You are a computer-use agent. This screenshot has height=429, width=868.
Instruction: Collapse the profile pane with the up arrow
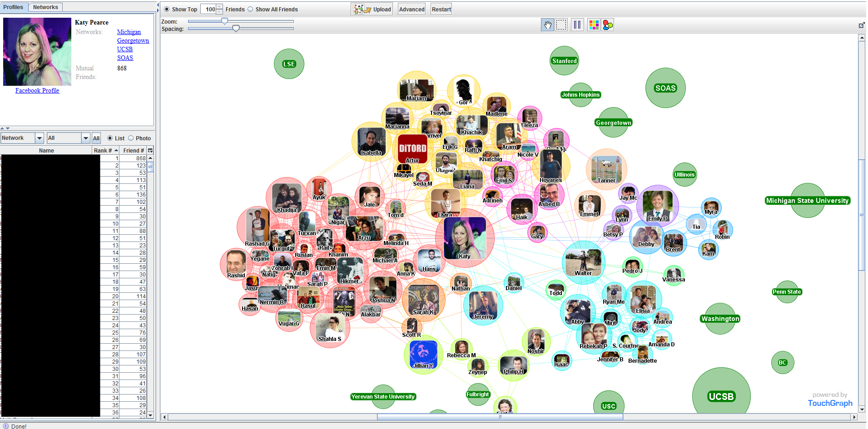pyautogui.click(x=2, y=128)
